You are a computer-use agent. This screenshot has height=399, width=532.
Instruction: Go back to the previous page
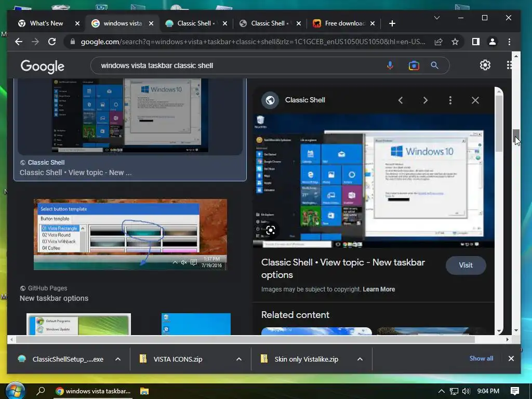(19, 42)
